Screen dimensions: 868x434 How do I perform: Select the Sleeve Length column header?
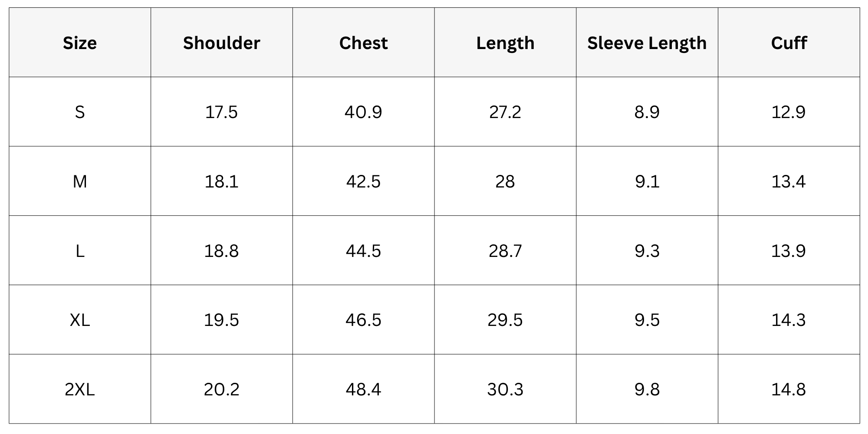pos(647,43)
